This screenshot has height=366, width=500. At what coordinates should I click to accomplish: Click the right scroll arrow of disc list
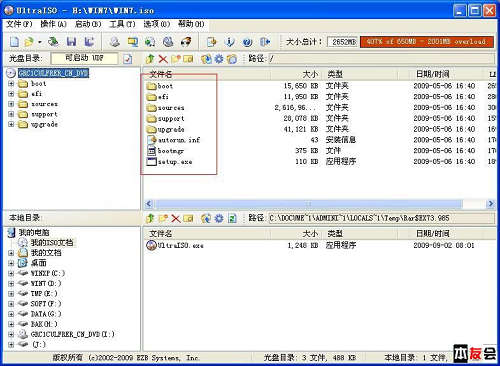pyautogui.click(x=490, y=203)
